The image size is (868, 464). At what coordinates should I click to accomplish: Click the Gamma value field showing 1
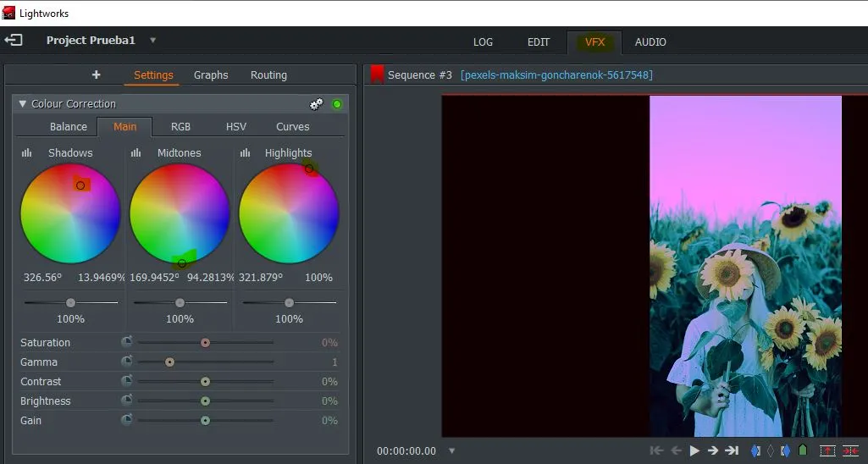pyautogui.click(x=334, y=362)
